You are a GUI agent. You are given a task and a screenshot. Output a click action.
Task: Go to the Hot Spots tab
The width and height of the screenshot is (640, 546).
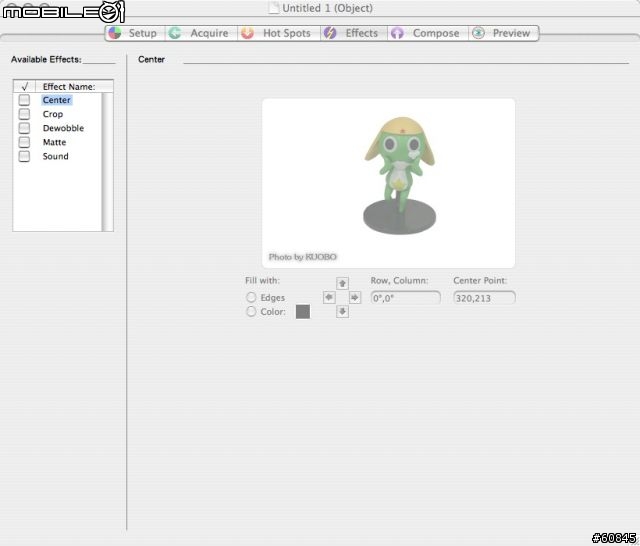click(279, 33)
